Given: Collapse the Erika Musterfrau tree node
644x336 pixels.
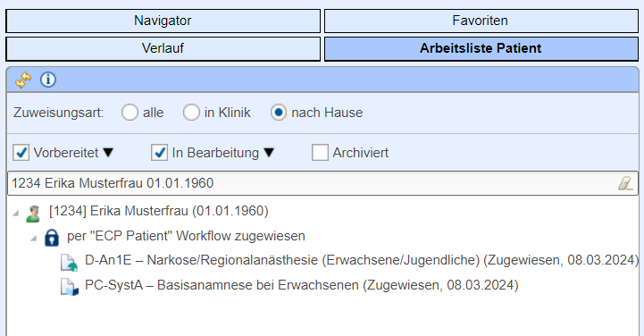Looking at the screenshot, I should [x=16, y=214].
